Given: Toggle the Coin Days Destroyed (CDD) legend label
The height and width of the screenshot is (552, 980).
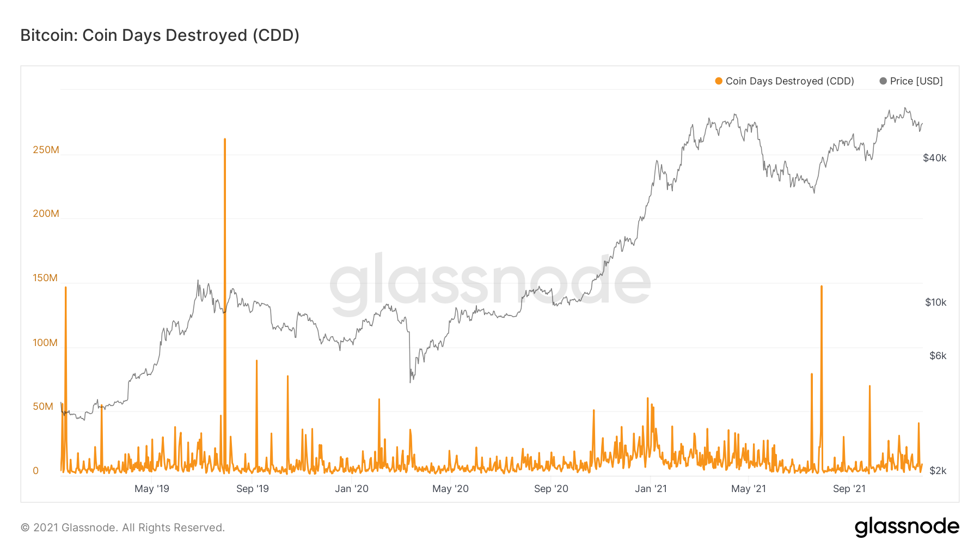Looking at the screenshot, I should point(789,81).
